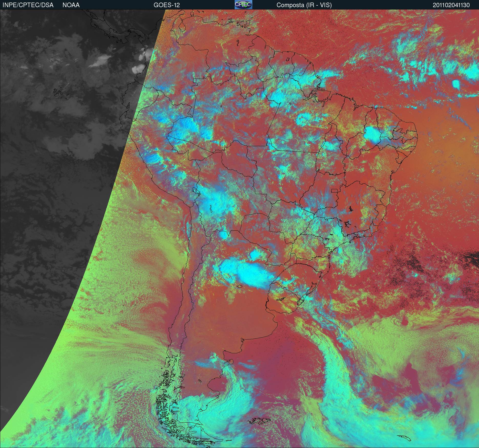This screenshot has width=479, height=448.
Task: Click the bright cyan cloud over northeast Brazil
Action: [373, 134]
